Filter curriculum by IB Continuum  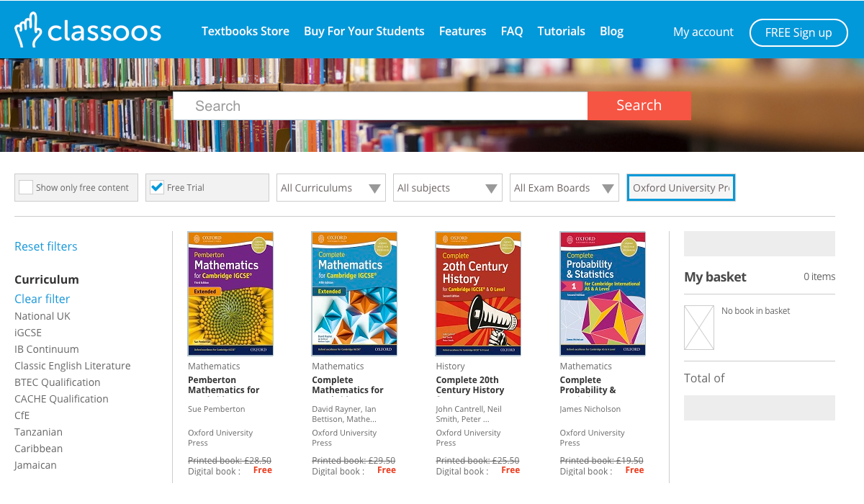click(47, 349)
